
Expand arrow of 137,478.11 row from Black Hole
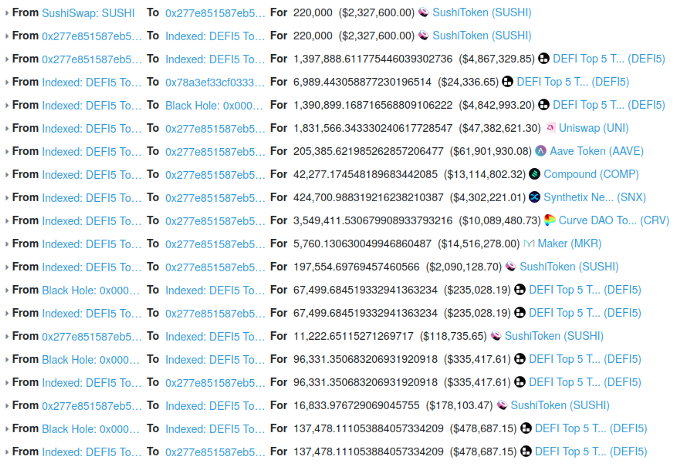[6, 429]
